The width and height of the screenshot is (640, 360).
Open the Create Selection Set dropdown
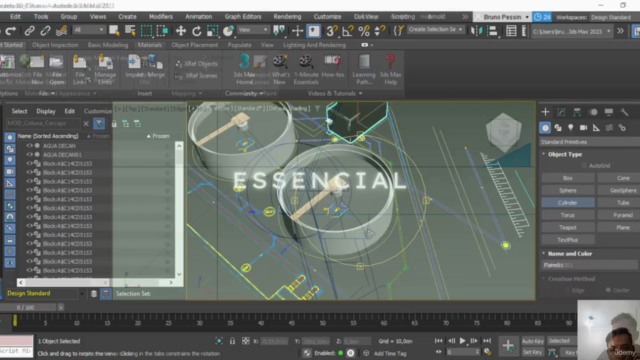click(435, 29)
